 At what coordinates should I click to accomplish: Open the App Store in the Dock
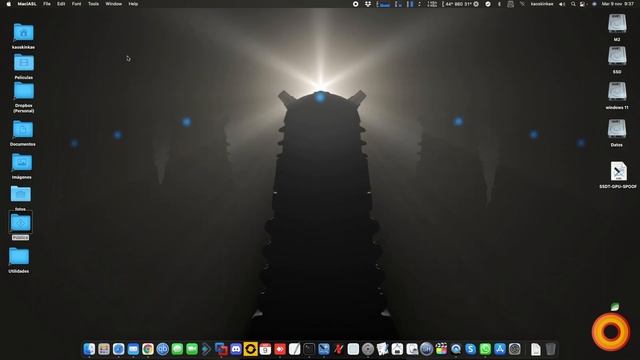(x=500, y=349)
